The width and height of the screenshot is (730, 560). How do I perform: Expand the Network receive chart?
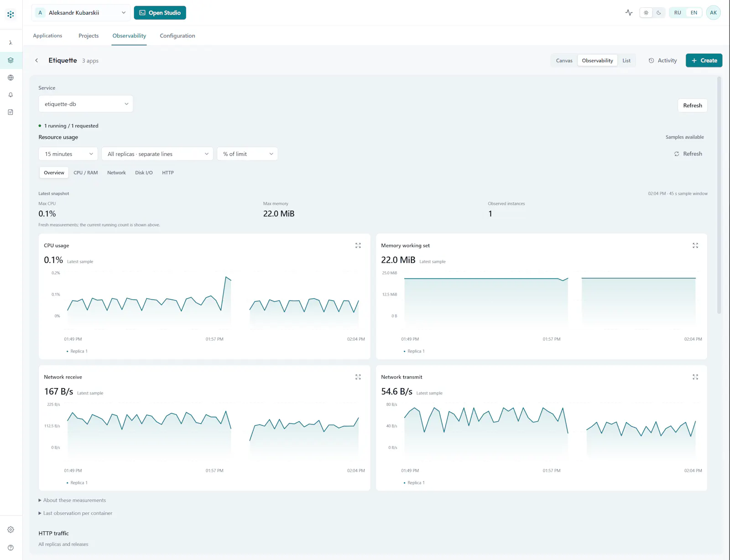[358, 377]
